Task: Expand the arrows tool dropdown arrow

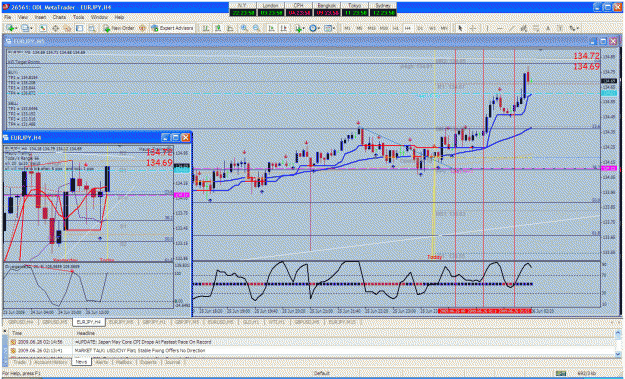Action: coord(578,28)
